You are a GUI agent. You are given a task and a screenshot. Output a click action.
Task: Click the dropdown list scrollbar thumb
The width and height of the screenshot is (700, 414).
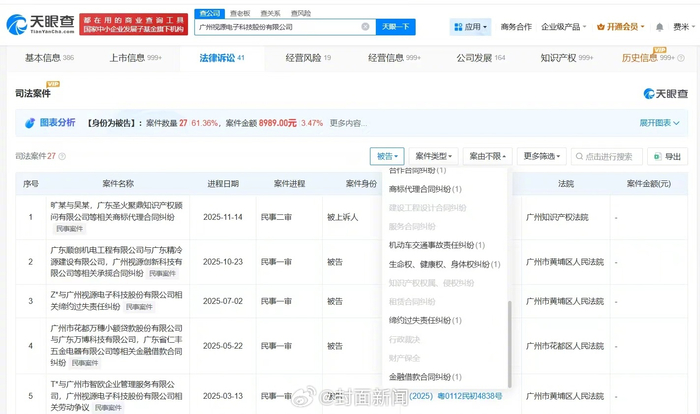point(508,343)
